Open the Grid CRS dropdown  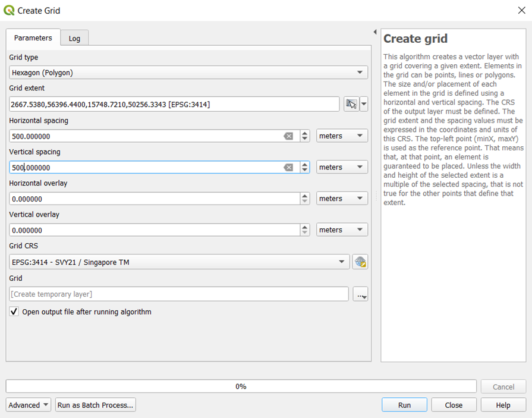coord(179,262)
